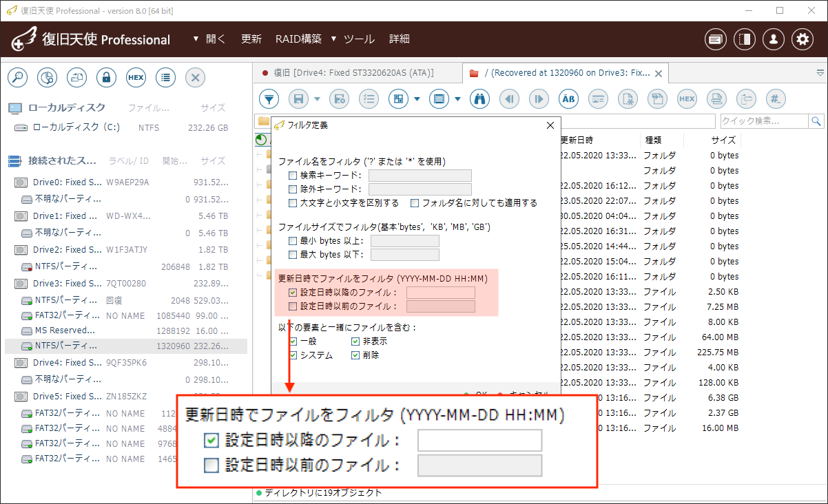Enable the 除外キーワード checkbox
Image resolution: width=828 pixels, height=504 pixels.
[x=293, y=189]
